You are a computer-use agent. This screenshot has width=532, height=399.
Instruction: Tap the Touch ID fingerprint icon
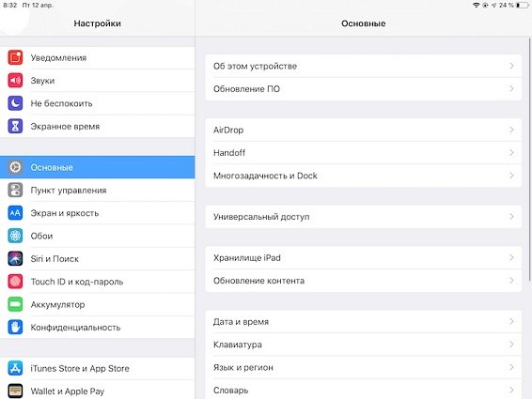(15, 282)
